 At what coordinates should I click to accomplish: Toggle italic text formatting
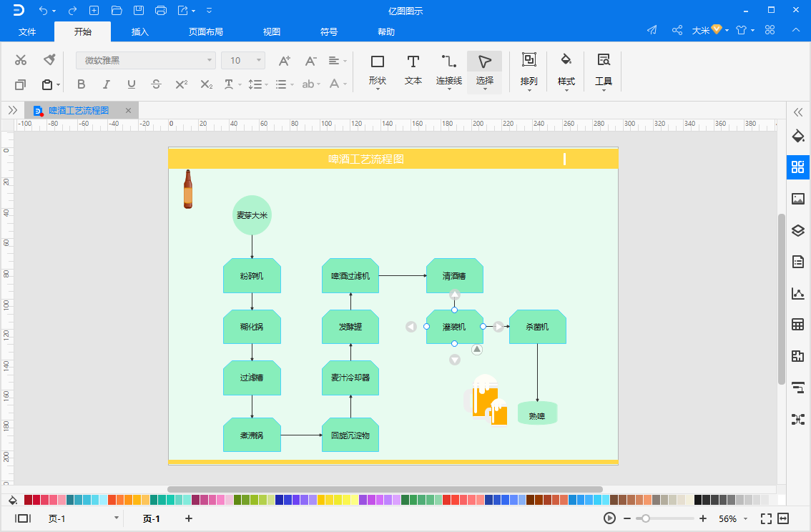[x=106, y=84]
